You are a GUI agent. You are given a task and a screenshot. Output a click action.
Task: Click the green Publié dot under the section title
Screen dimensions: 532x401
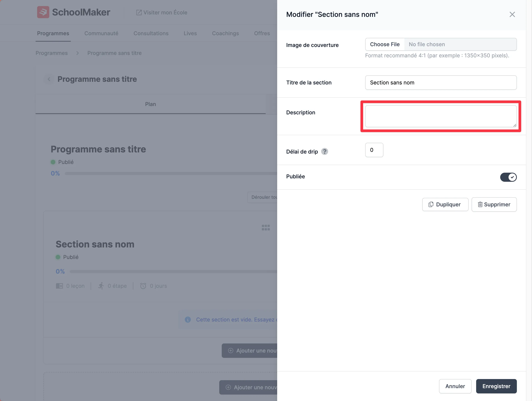coord(58,257)
